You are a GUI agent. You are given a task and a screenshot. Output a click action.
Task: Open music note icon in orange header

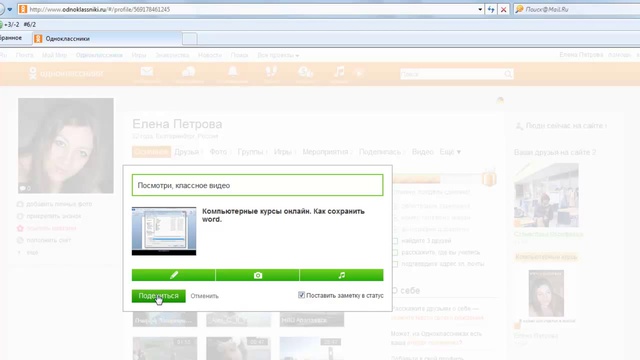[x=339, y=73]
